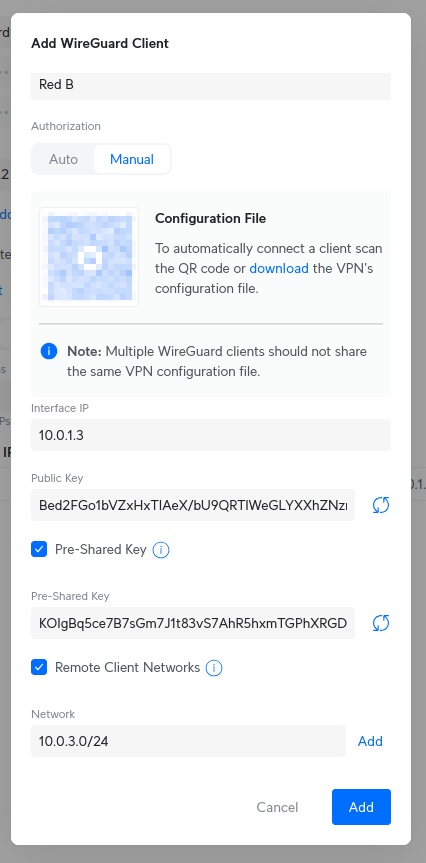This screenshot has width=426, height=863.
Task: Select the Manual authorization tab
Action: coord(132,160)
